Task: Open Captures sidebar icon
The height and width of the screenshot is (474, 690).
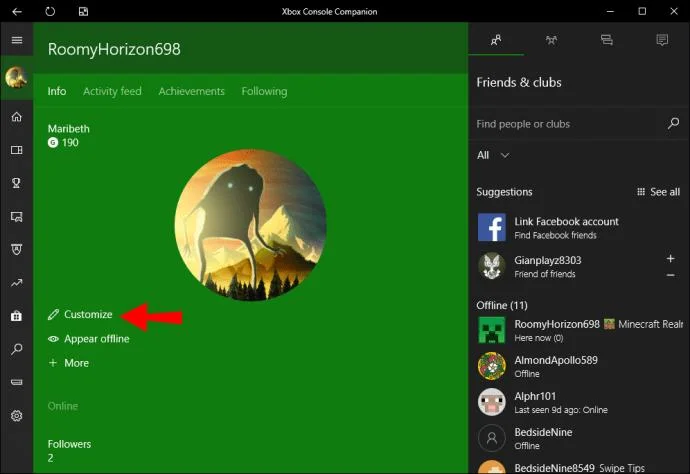Action: click(17, 217)
